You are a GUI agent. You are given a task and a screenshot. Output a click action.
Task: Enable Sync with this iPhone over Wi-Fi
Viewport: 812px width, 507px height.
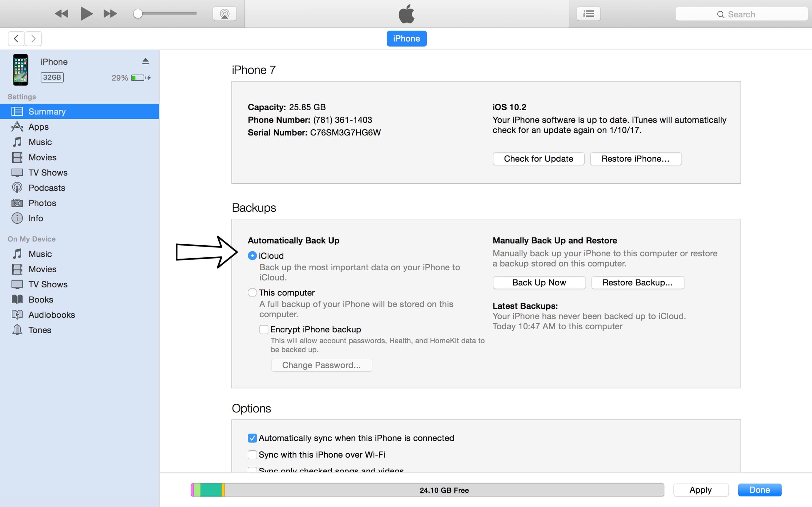(x=252, y=455)
